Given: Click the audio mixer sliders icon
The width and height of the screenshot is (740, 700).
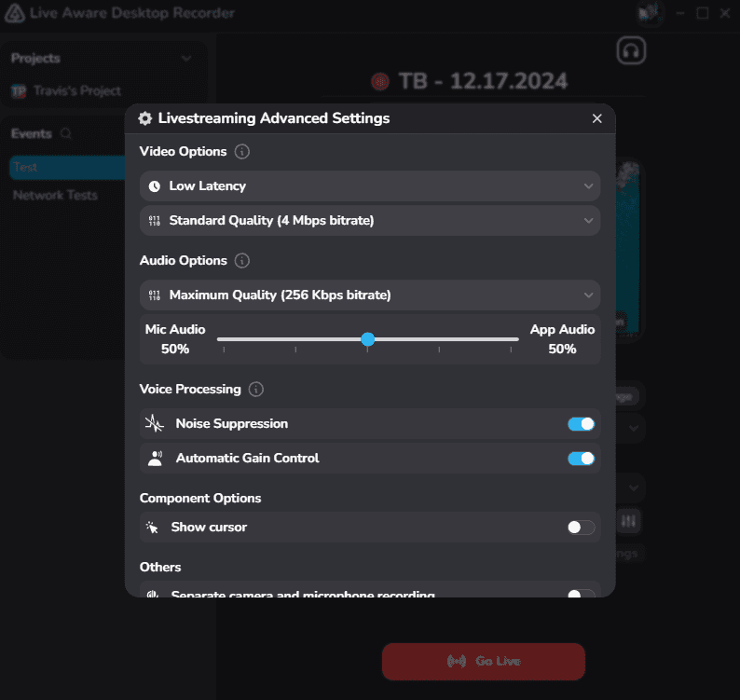Looking at the screenshot, I should [x=628, y=521].
